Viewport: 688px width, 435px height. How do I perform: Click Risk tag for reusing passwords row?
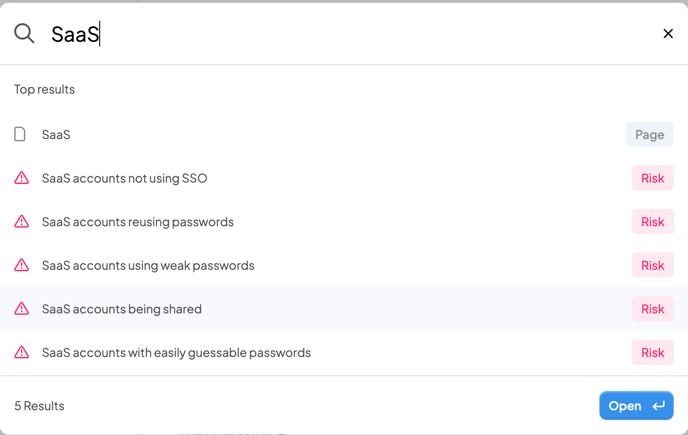(x=652, y=221)
